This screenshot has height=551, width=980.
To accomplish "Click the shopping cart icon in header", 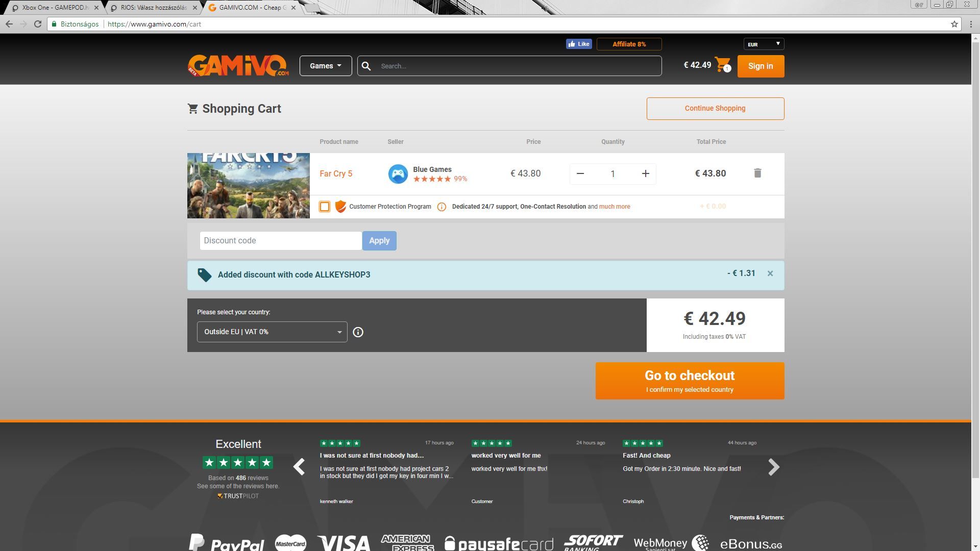I will point(723,65).
